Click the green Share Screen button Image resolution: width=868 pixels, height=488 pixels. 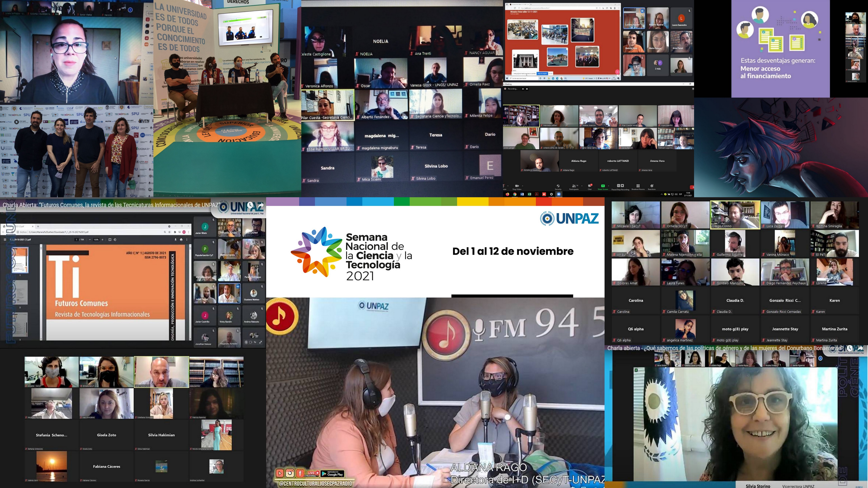click(x=603, y=187)
